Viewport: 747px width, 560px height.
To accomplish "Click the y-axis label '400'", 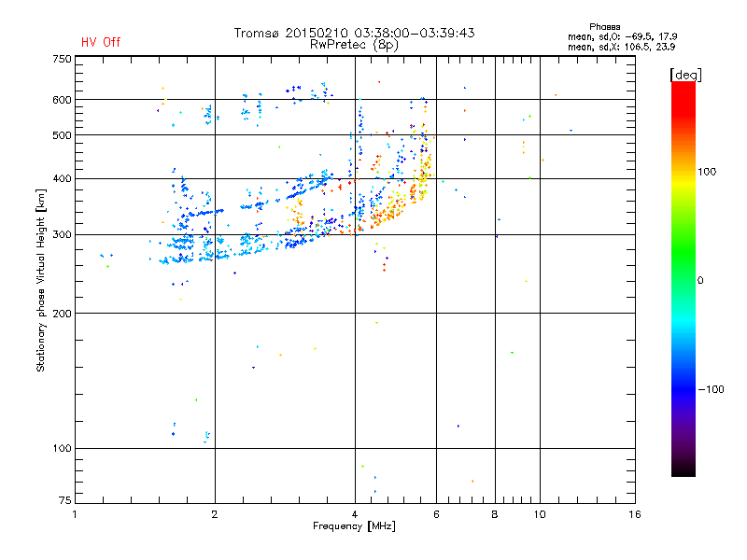I will pyautogui.click(x=62, y=179).
